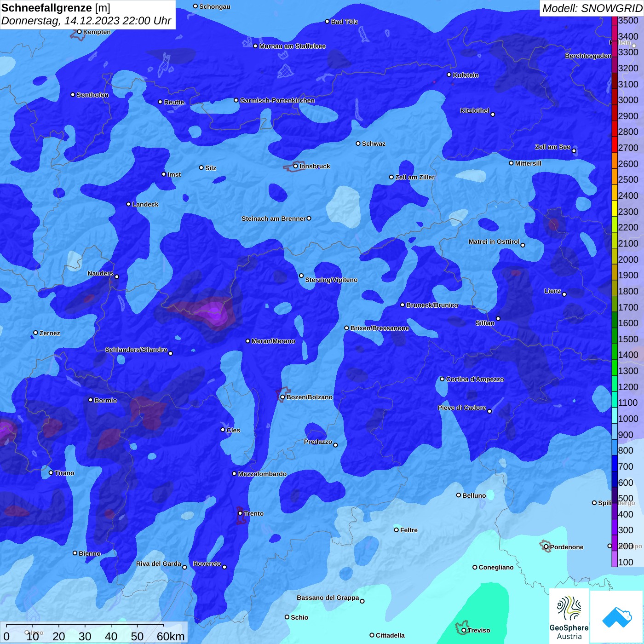Click the Bozen/Bolzano city marker
Viewport: 644px width, 644px height.
(282, 397)
